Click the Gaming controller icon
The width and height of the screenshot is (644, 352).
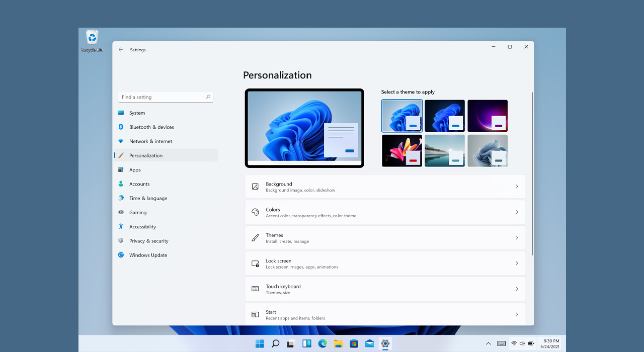coord(121,212)
